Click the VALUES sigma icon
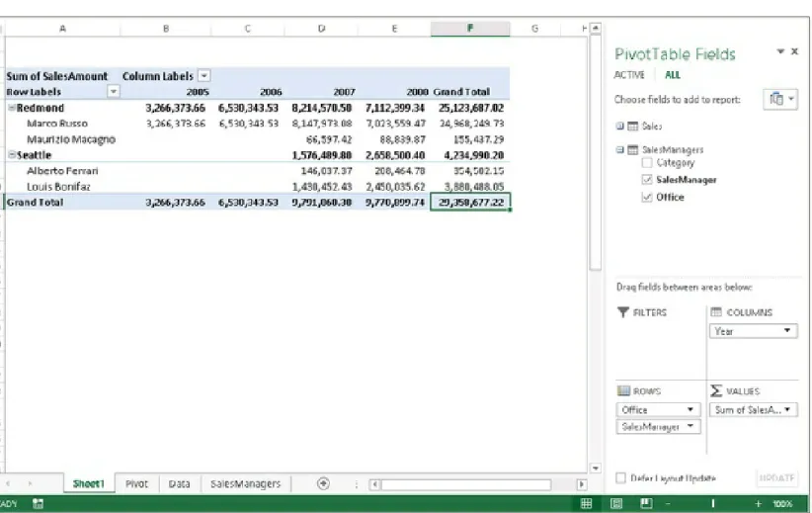The height and width of the screenshot is (513, 812). point(716,390)
